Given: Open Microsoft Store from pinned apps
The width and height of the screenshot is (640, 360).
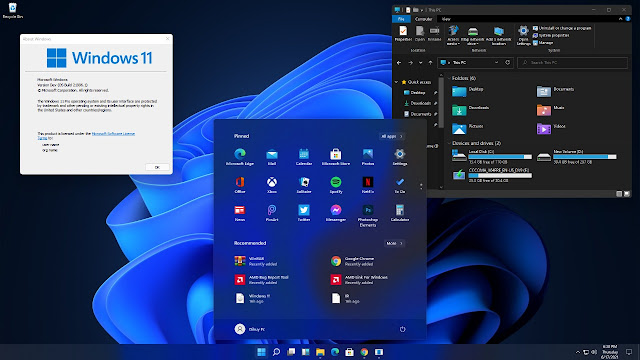Looking at the screenshot, I should (336, 157).
